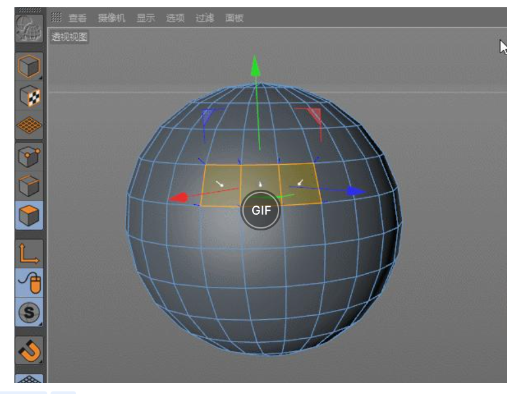Open the 过滤 menu
The height and width of the screenshot is (394, 532).
coord(205,18)
